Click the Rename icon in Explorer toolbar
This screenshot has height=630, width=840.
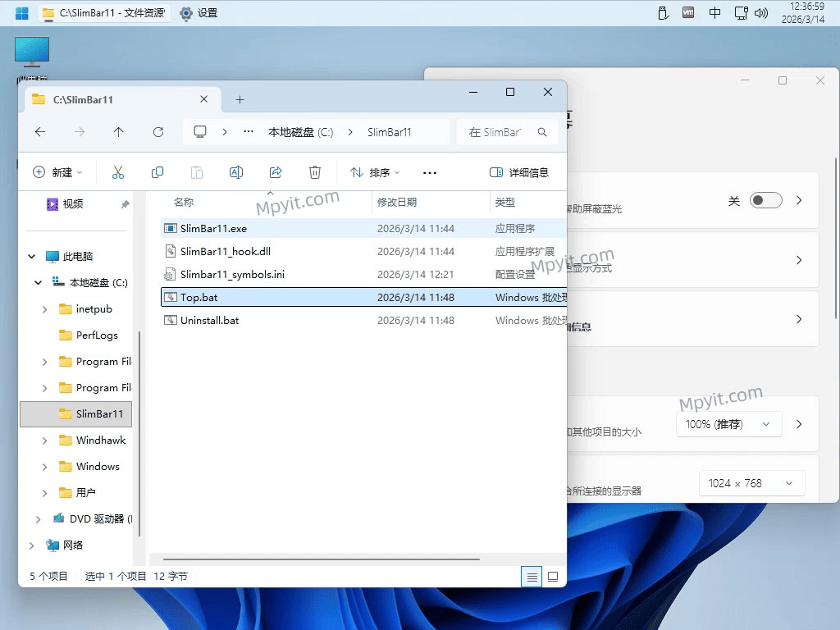point(236,172)
